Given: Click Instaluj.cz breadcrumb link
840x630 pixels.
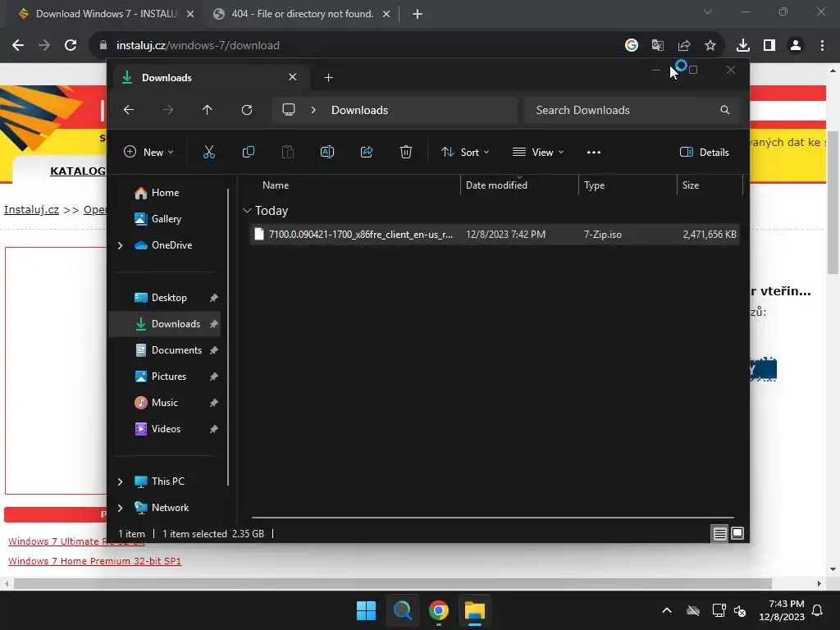Looking at the screenshot, I should click(x=32, y=209).
